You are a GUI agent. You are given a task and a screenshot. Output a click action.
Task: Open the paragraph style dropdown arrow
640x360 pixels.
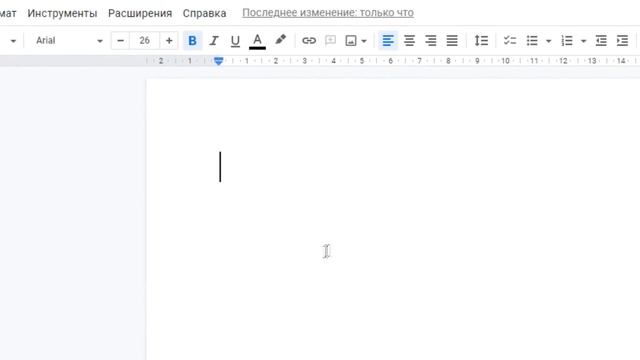[13, 41]
